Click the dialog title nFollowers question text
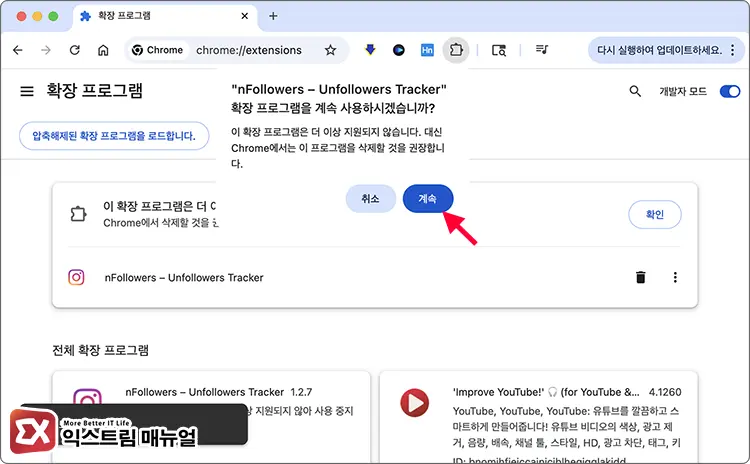This screenshot has width=750, height=464. (339, 99)
